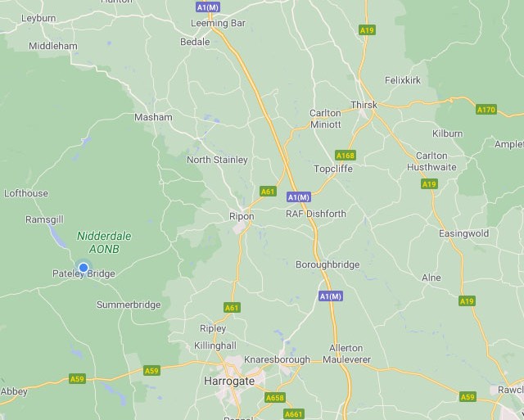Click the blue current location dot

pos(84,268)
